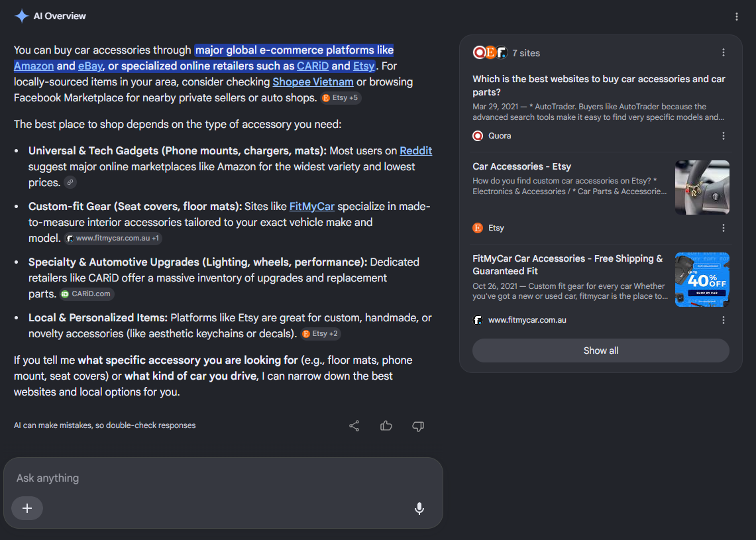The image size is (756, 540).
Task: Open the Shopee Vietnam link
Action: 313,82
